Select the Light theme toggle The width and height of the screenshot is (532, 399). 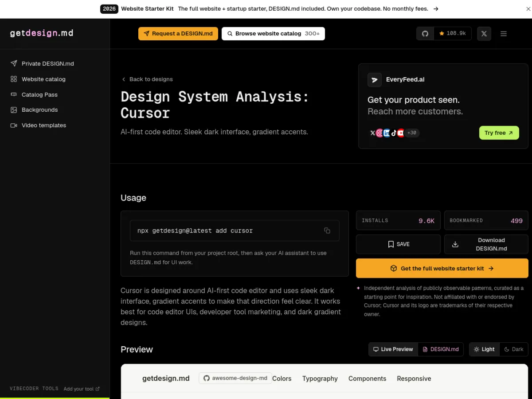click(x=484, y=349)
